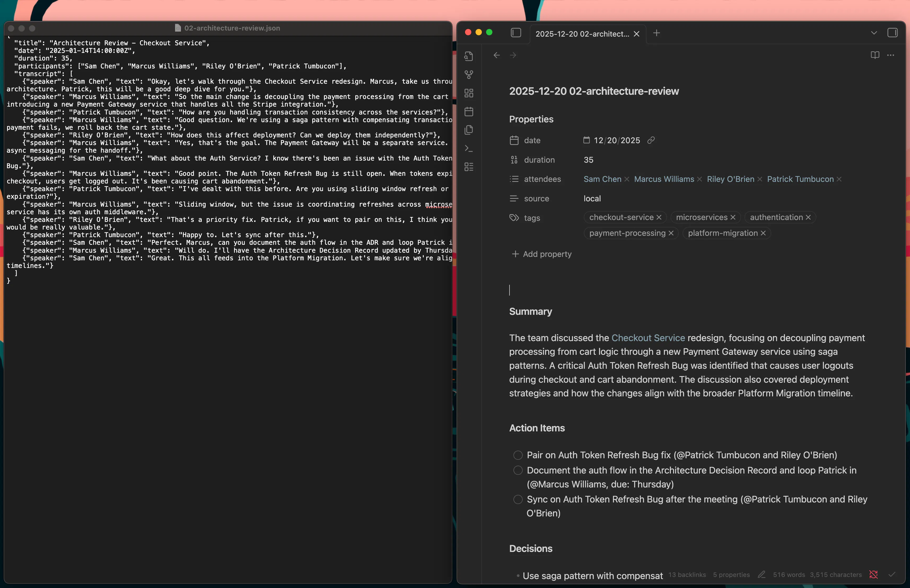
Task: Remove the authentication tag
Action: click(808, 217)
